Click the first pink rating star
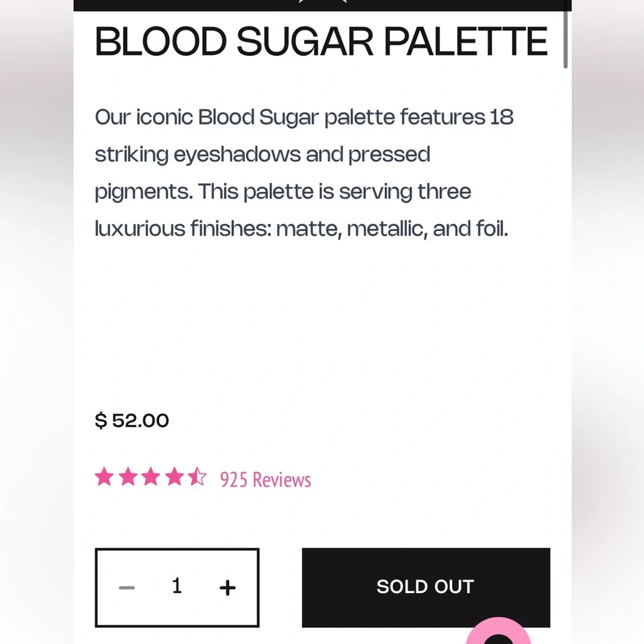 pyautogui.click(x=105, y=477)
